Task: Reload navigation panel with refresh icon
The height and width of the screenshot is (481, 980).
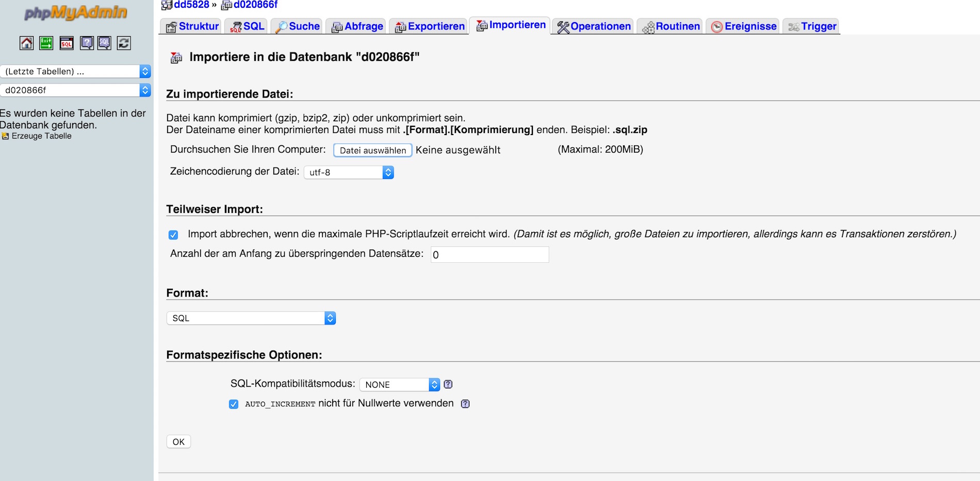Action: coord(123,43)
